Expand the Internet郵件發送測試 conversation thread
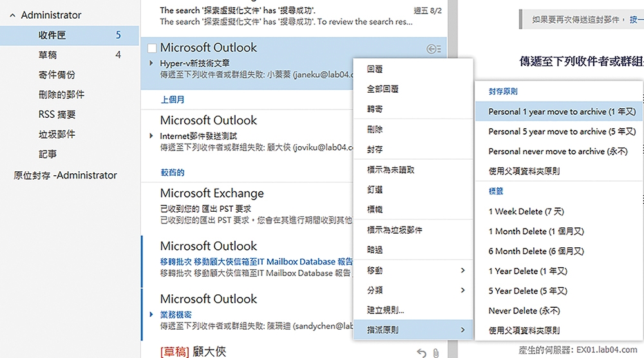The height and width of the screenshot is (358, 644). tap(151, 136)
